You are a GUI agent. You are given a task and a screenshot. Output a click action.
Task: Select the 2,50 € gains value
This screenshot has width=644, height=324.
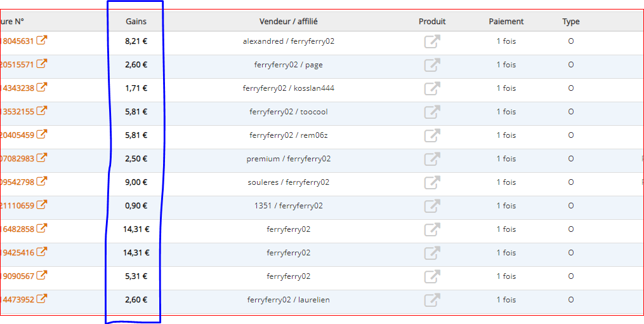[x=136, y=159]
